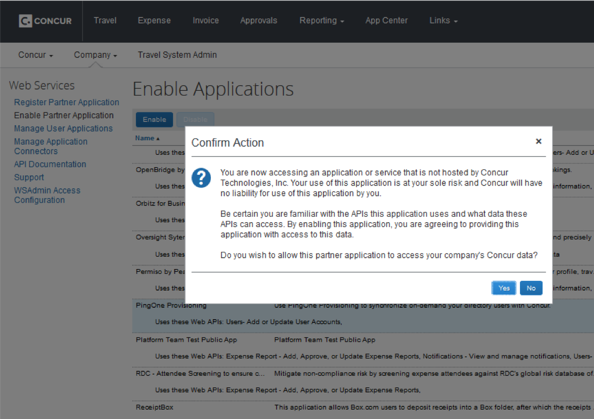The image size is (594, 419).
Task: Click the Enable button above the list
Action: click(154, 120)
